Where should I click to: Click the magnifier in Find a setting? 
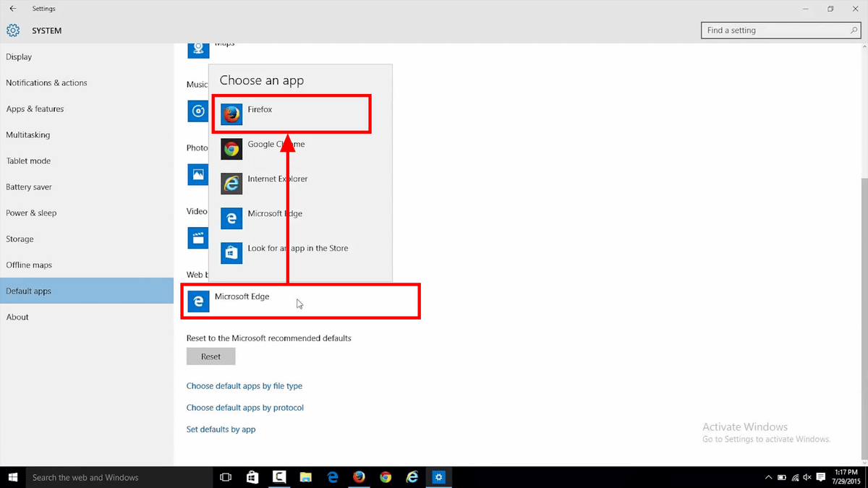click(x=854, y=30)
